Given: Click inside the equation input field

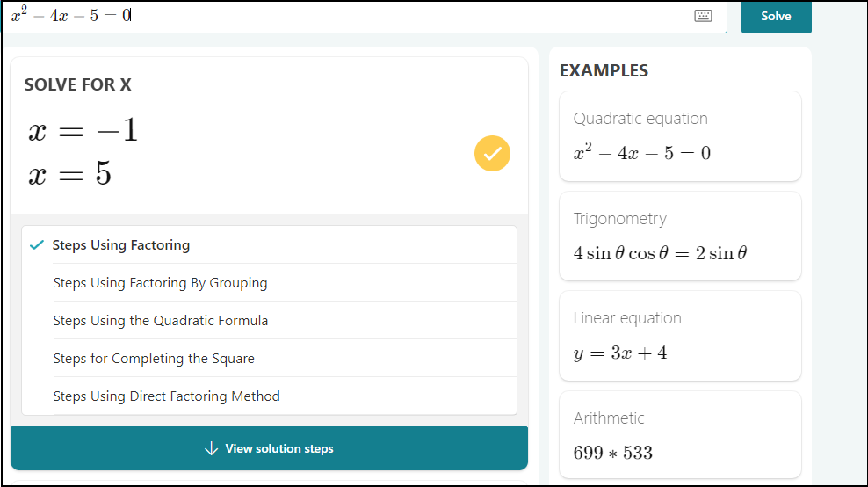Looking at the screenshot, I should (351, 16).
